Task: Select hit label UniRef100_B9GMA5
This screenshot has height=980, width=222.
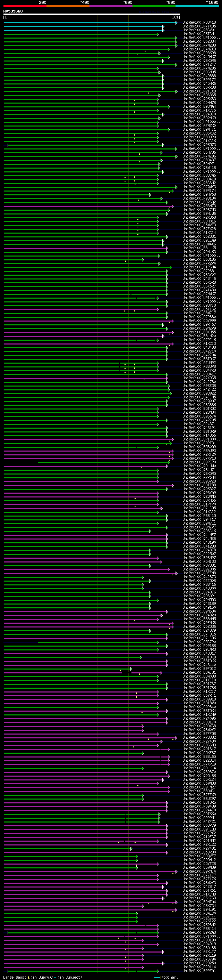Action: (199, 72)
